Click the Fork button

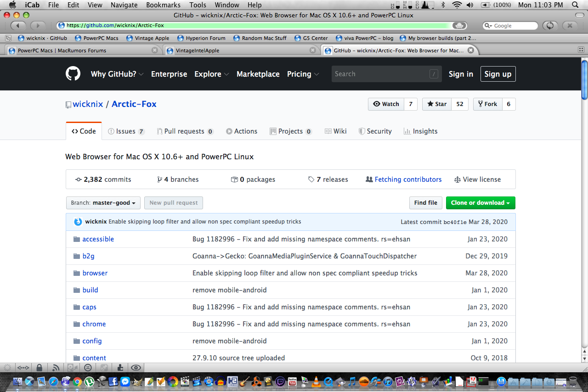(x=488, y=104)
